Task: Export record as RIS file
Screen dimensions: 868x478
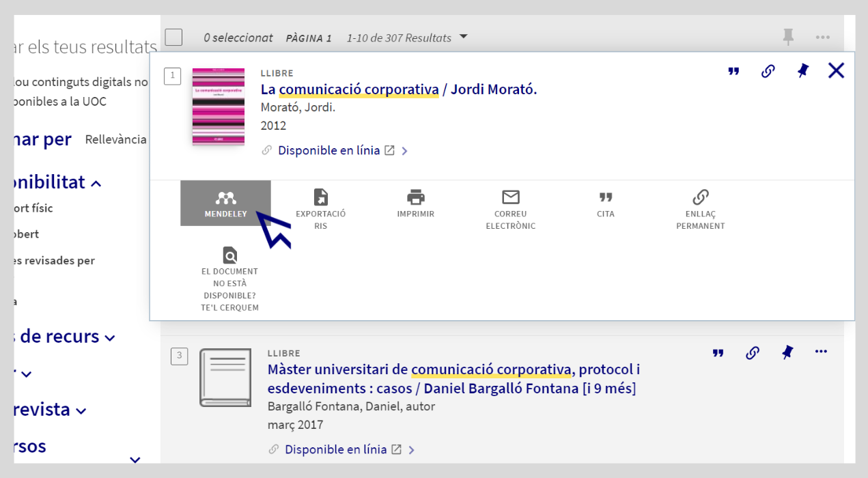Action: (x=320, y=209)
